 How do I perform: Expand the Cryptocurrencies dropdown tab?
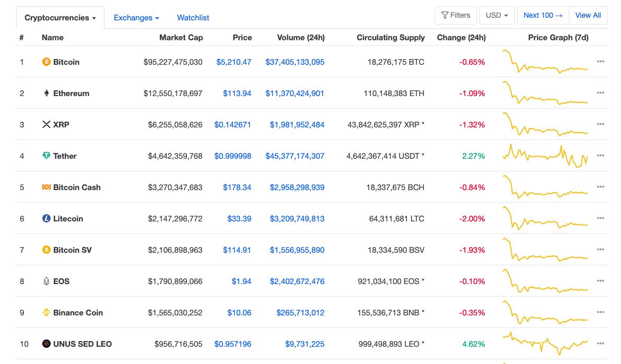click(60, 18)
